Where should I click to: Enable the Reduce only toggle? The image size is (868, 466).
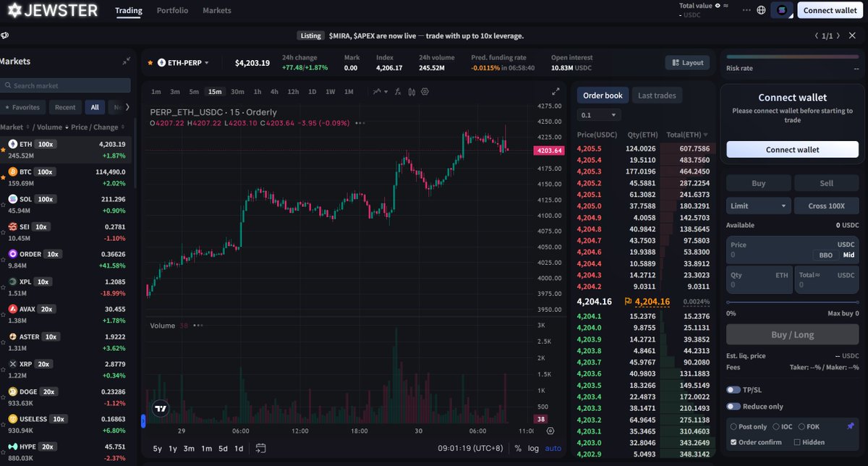pyautogui.click(x=733, y=407)
